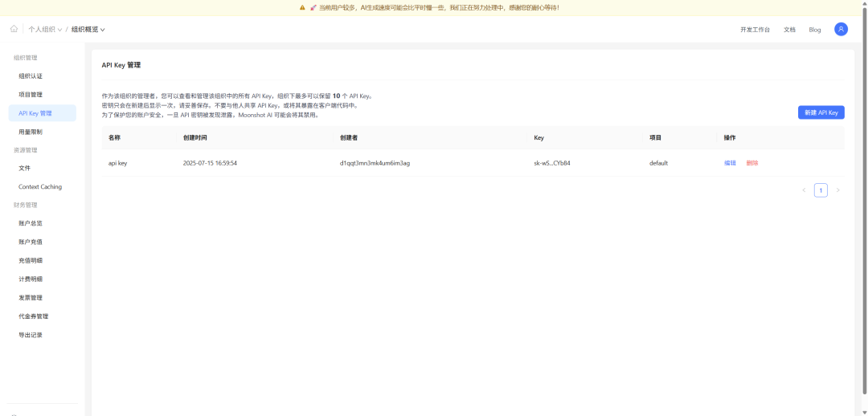Click the 项目 column header
The width and height of the screenshot is (868, 416).
tap(656, 137)
